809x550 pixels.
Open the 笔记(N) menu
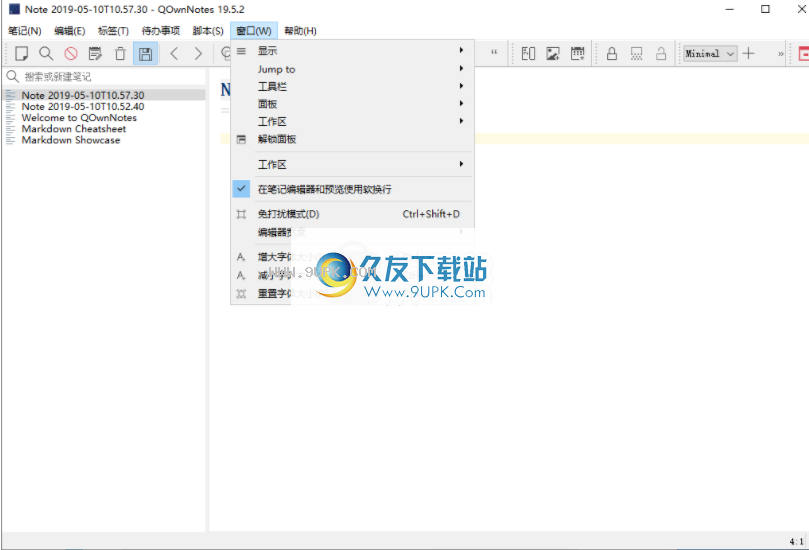[x=25, y=31]
